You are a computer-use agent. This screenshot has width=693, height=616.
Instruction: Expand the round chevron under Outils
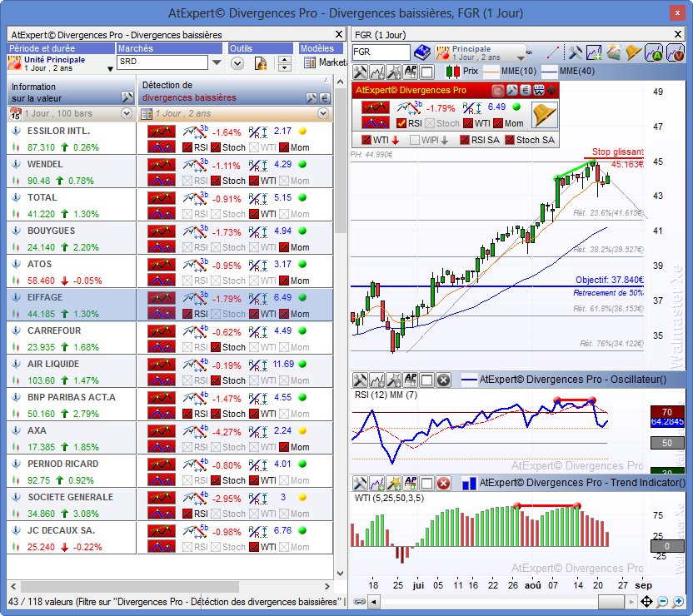tap(237, 63)
